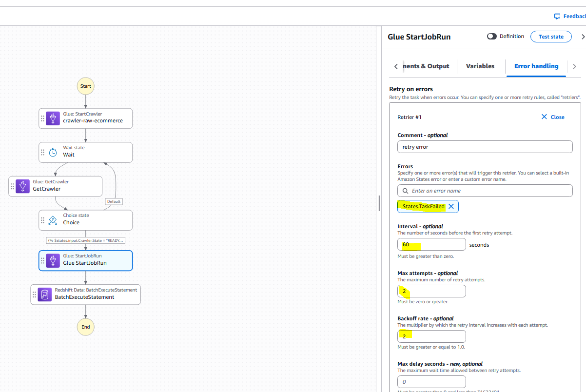The image size is (586, 392).
Task: Toggle the Definition switch
Action: [x=492, y=37]
